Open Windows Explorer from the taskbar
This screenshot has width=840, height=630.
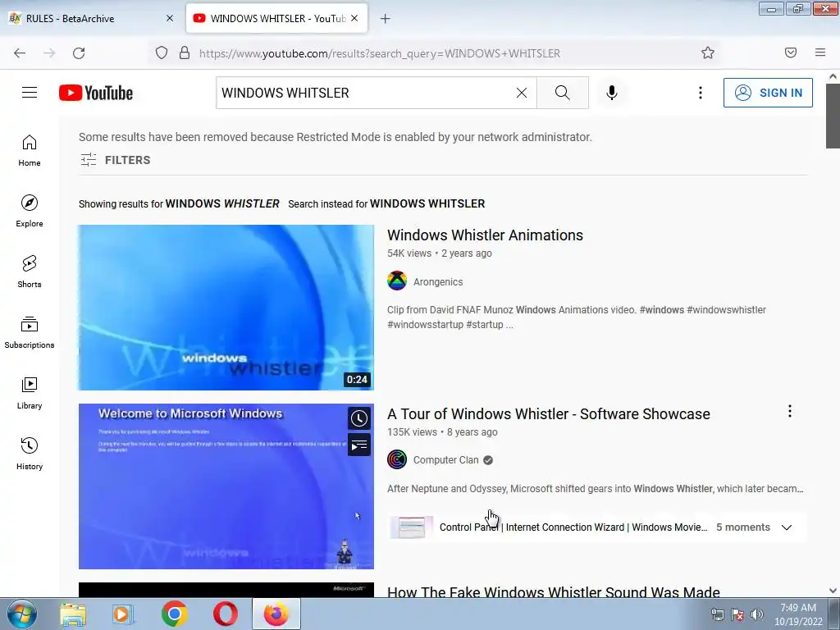(73, 614)
